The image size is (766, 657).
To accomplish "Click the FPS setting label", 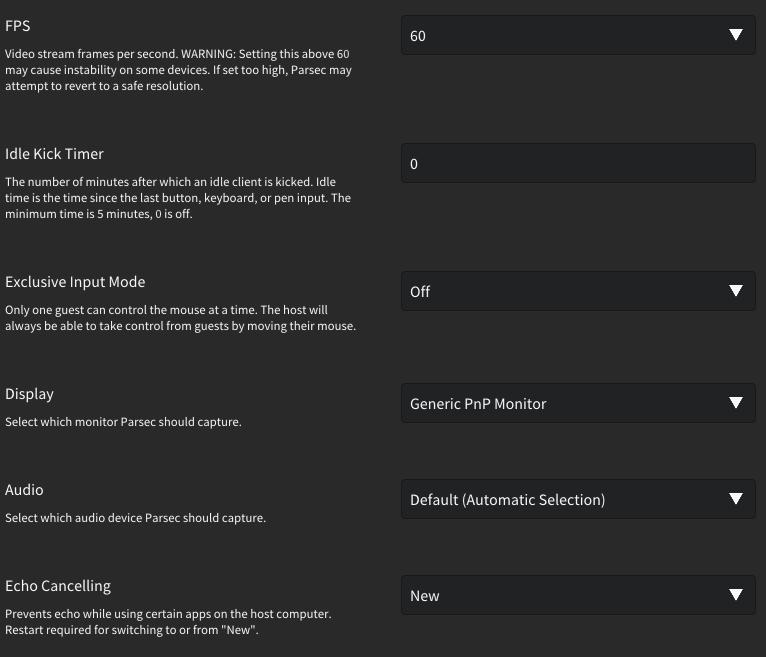I will pos(18,25).
